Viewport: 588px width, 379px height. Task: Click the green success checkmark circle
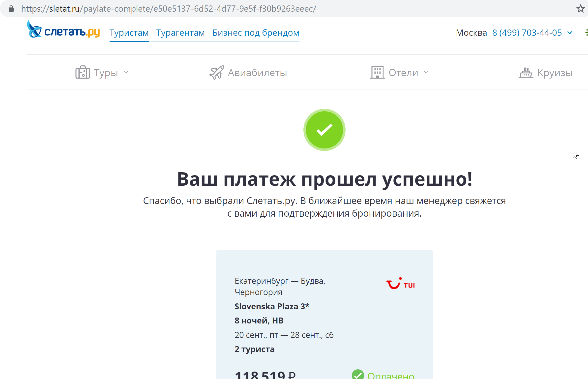[324, 130]
